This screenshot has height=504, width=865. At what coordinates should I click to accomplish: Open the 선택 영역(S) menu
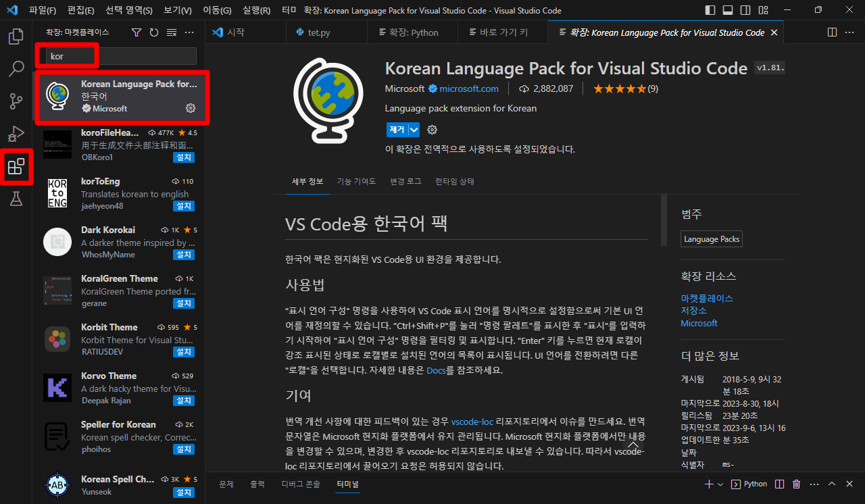coord(129,10)
